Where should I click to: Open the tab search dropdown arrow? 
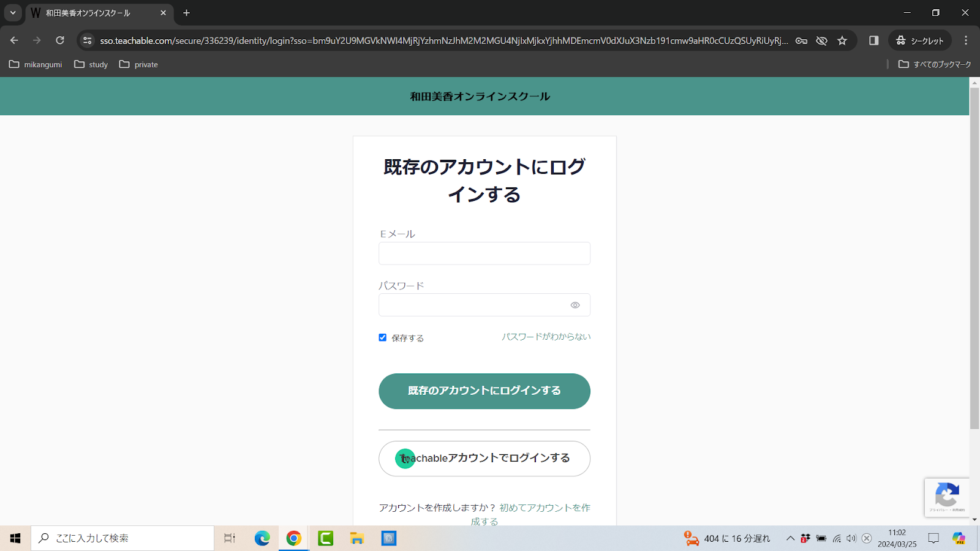point(13,12)
